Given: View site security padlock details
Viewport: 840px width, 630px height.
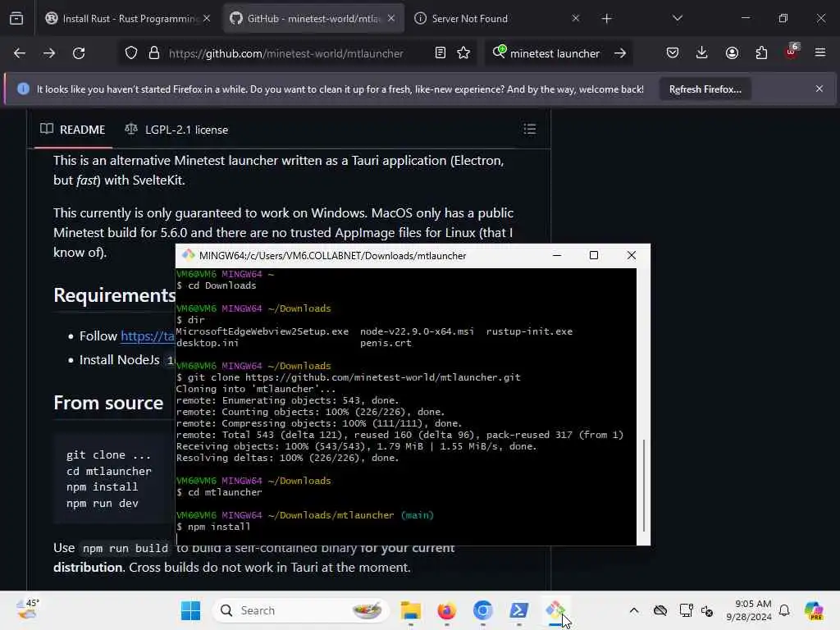Looking at the screenshot, I should click(154, 53).
